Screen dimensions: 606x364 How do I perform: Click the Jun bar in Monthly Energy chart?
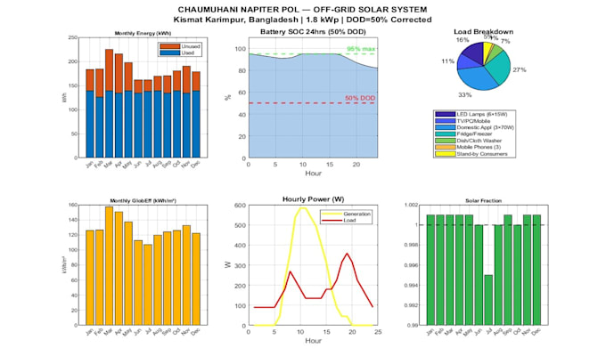[138, 119]
